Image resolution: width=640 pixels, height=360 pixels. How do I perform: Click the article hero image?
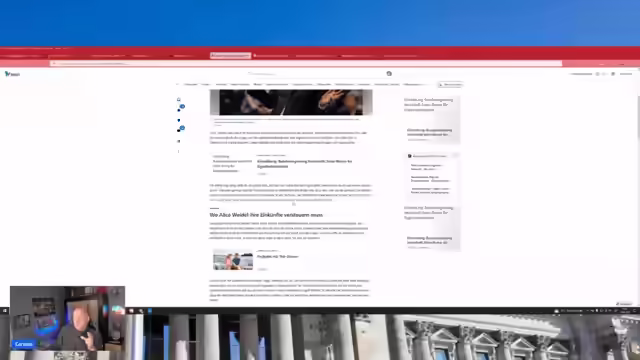[291, 102]
